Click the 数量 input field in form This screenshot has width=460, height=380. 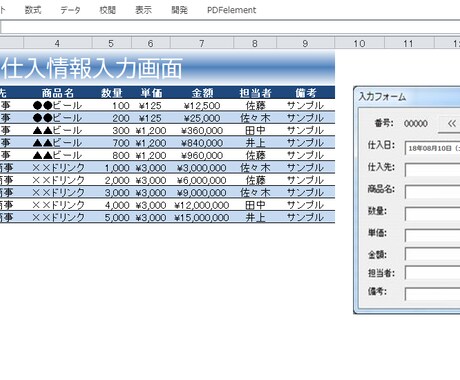click(433, 214)
